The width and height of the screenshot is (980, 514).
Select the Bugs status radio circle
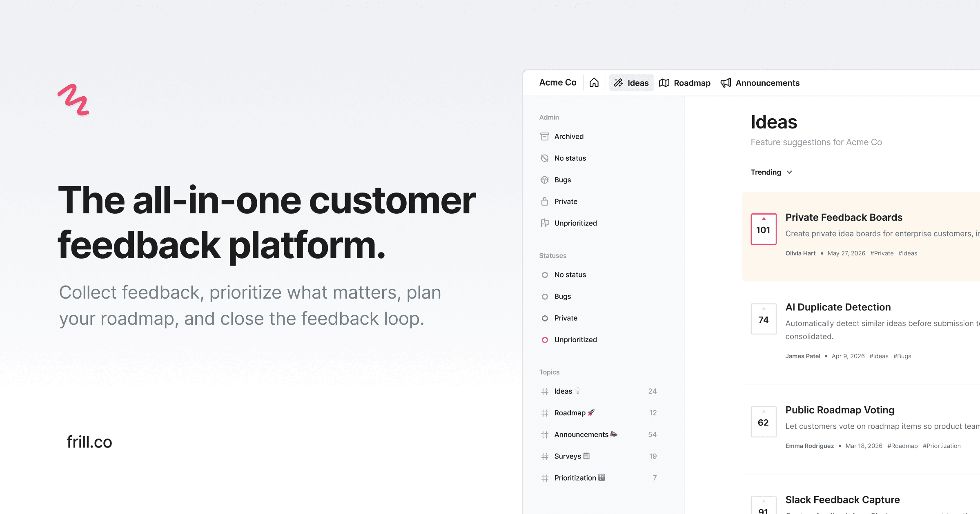(x=544, y=297)
